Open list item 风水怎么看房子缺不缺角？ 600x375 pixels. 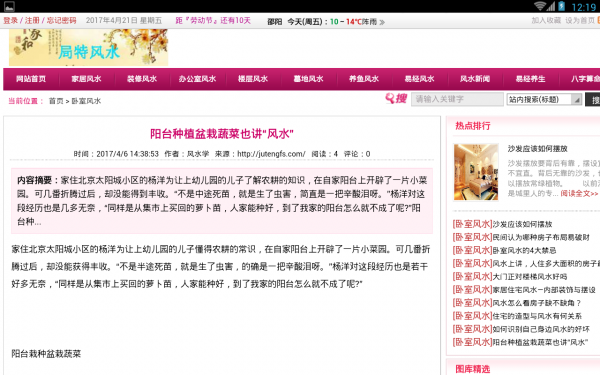(x=536, y=303)
